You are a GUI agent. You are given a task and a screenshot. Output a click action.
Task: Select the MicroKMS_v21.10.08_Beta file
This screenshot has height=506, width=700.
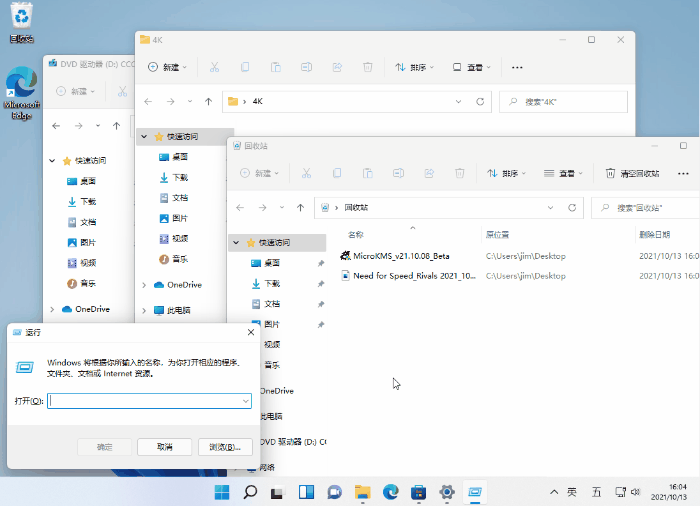[x=400, y=255]
